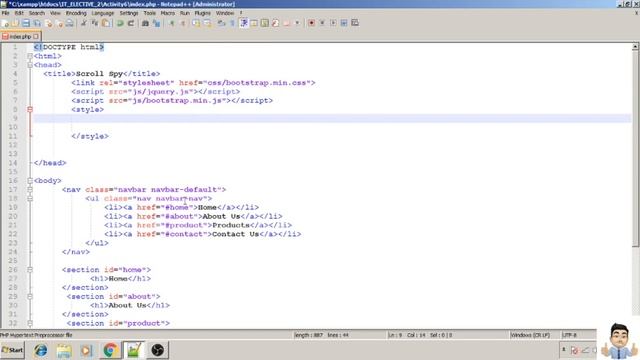Click the save recorded macro icon
This screenshot has height=360, width=640.
(355, 23)
